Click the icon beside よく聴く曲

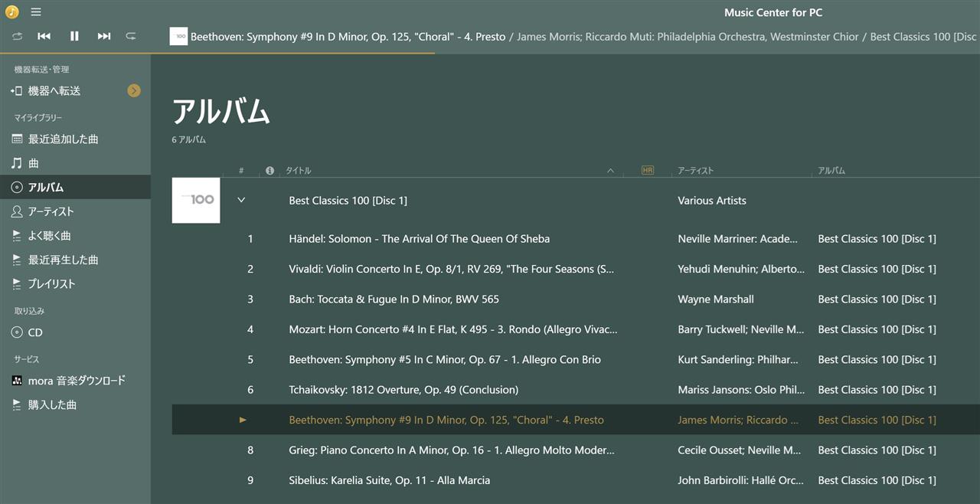pyautogui.click(x=17, y=235)
